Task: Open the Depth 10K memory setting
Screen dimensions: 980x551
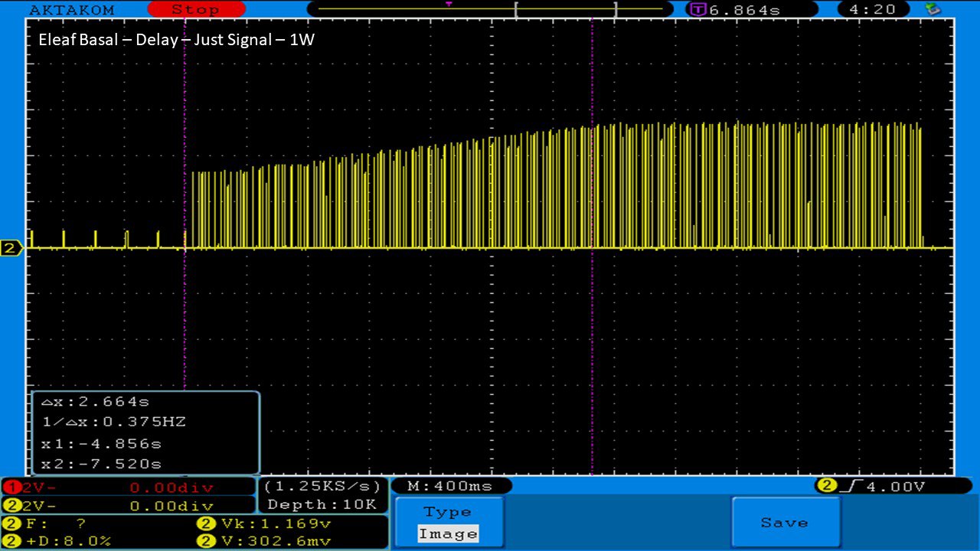Action: pos(322,504)
